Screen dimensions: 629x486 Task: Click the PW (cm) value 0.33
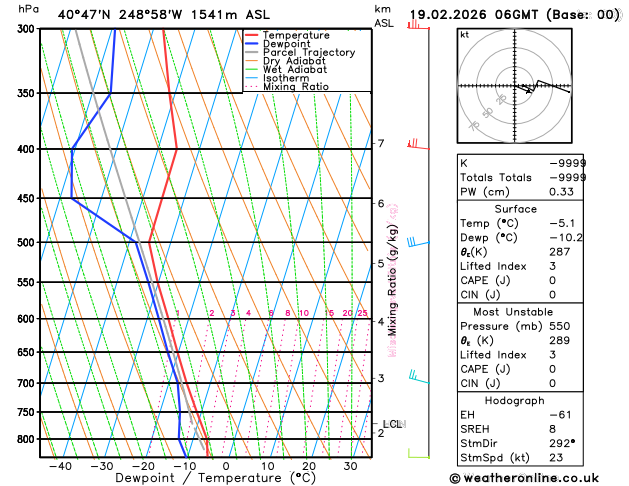coord(561,192)
